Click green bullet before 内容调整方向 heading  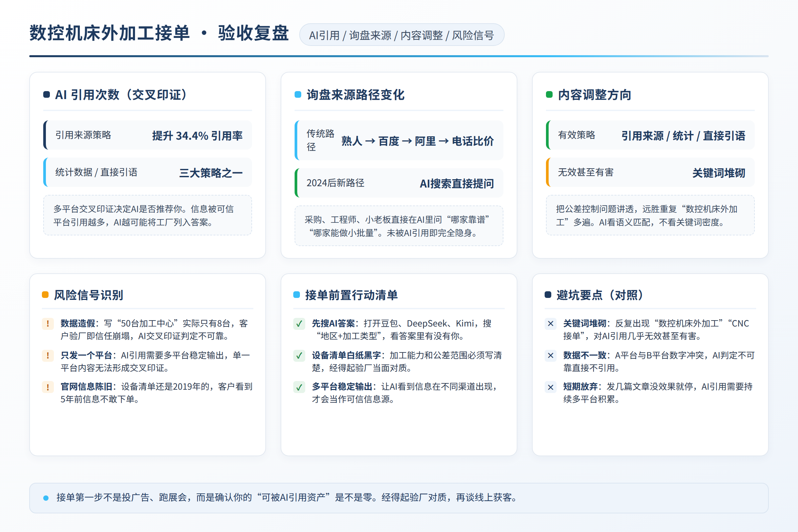coord(549,95)
